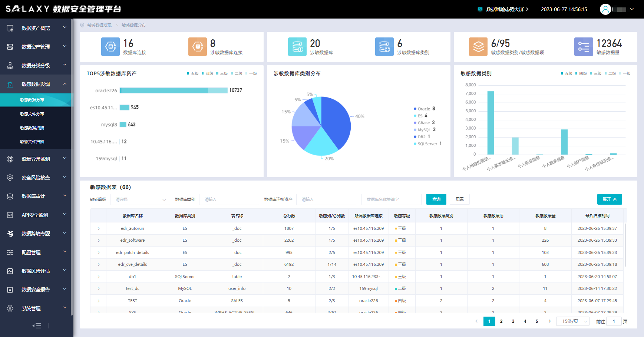Click the user avatar icon
This screenshot has height=337, width=644.
click(605, 9)
